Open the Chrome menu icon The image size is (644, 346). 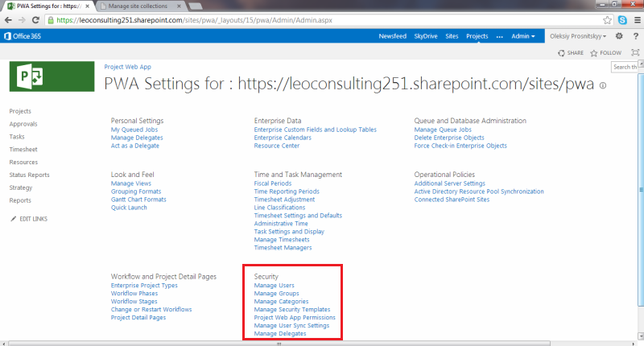pos(637,20)
